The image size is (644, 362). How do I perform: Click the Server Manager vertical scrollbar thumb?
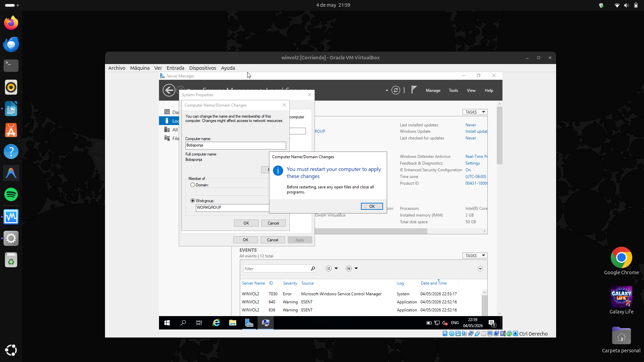tap(499, 135)
